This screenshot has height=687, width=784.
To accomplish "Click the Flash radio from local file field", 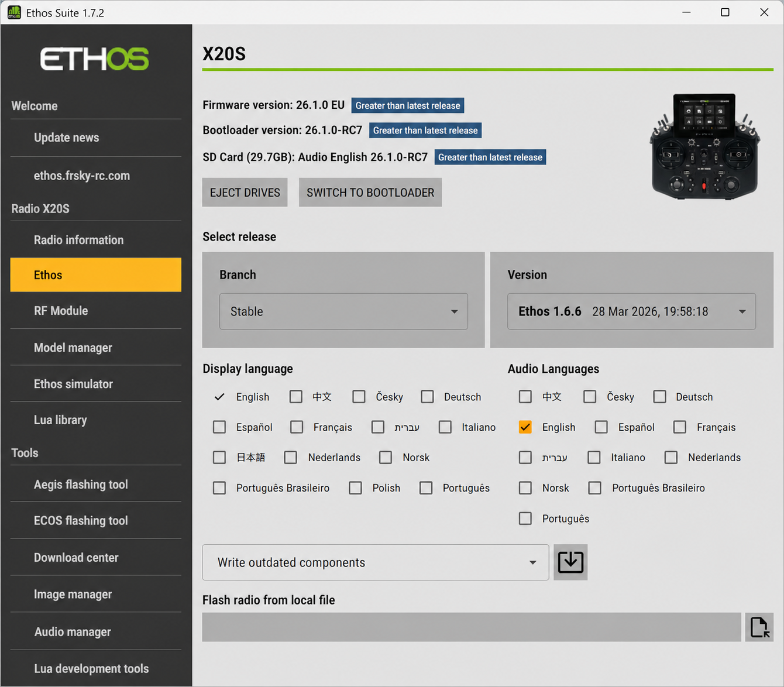I will [472, 627].
